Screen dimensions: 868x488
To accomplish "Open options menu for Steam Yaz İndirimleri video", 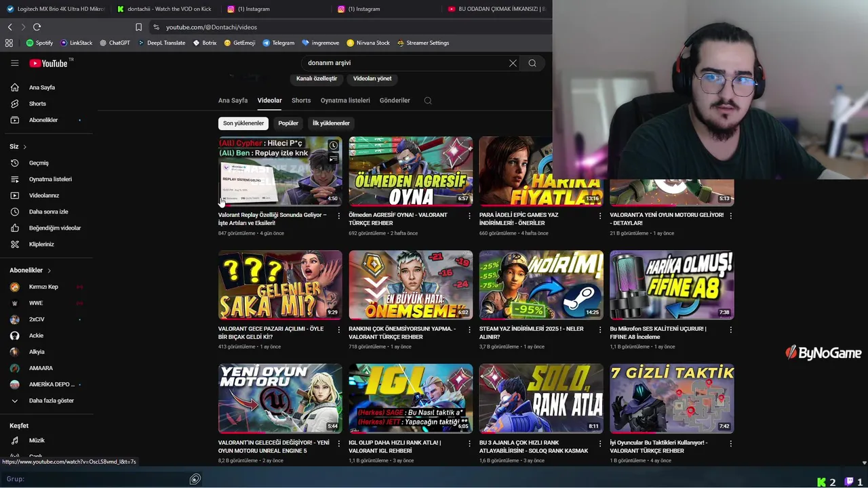I will coord(599,330).
